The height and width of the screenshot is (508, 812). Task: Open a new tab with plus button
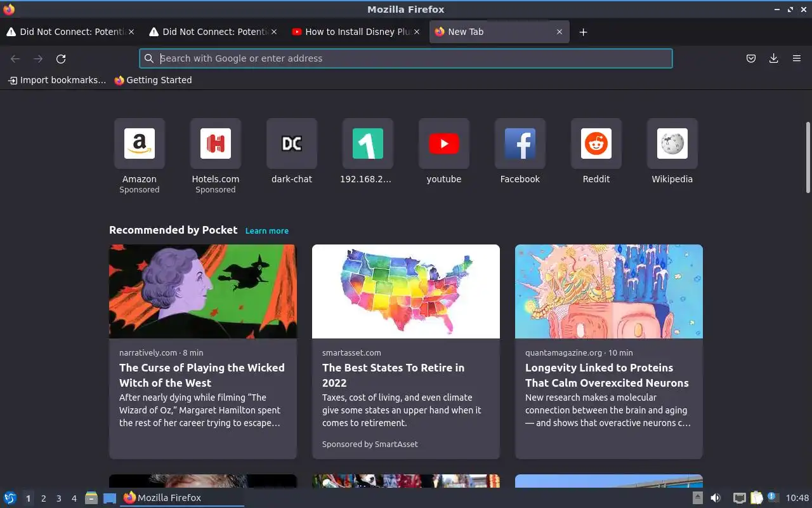click(583, 32)
